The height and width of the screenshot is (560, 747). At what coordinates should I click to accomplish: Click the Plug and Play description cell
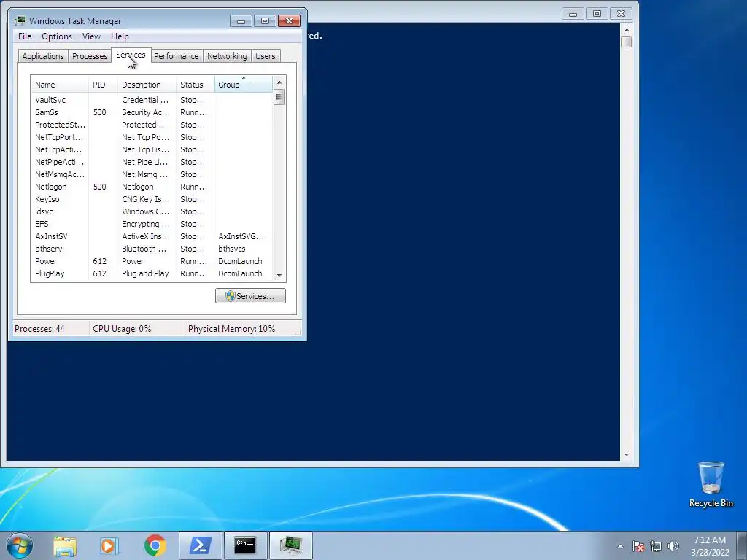coord(145,273)
